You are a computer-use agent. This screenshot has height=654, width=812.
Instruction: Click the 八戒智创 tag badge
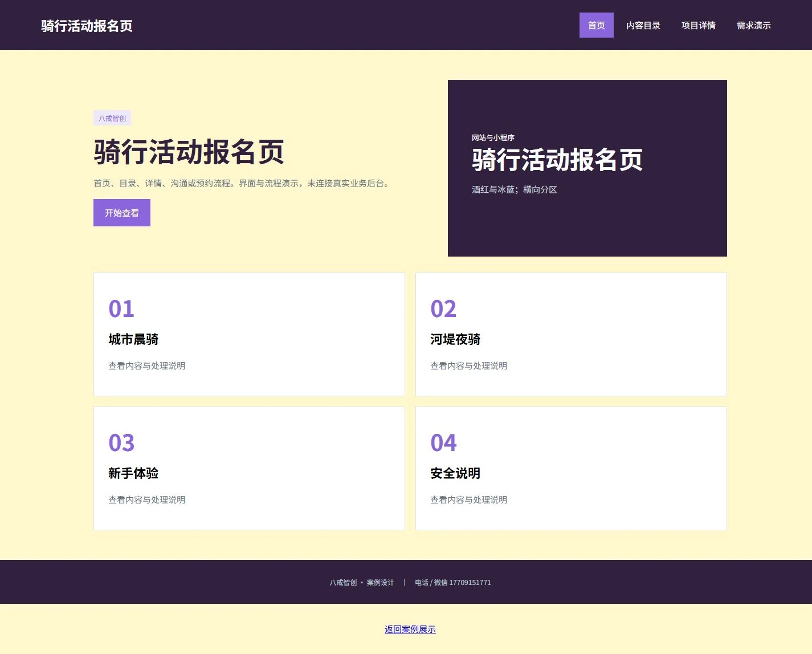[x=112, y=118]
